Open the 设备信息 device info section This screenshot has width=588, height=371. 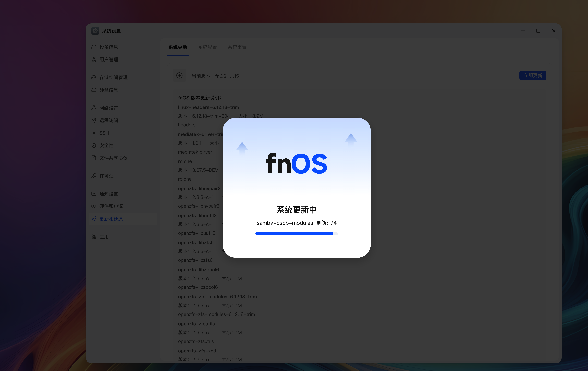(x=108, y=47)
